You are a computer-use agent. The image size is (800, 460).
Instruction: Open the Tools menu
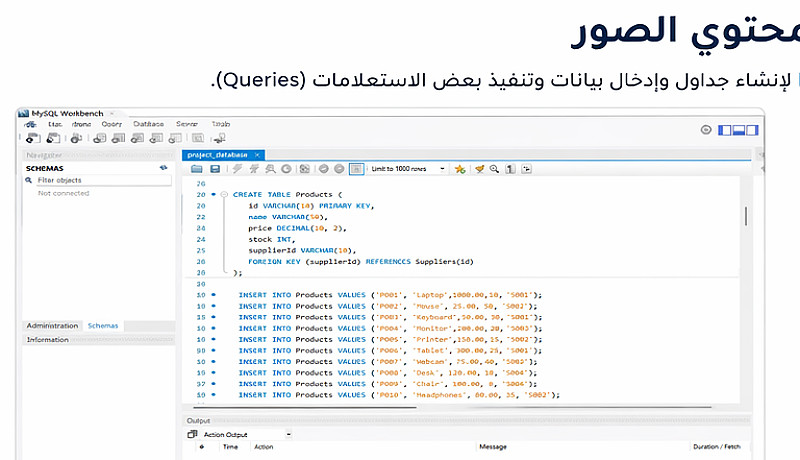point(220,124)
